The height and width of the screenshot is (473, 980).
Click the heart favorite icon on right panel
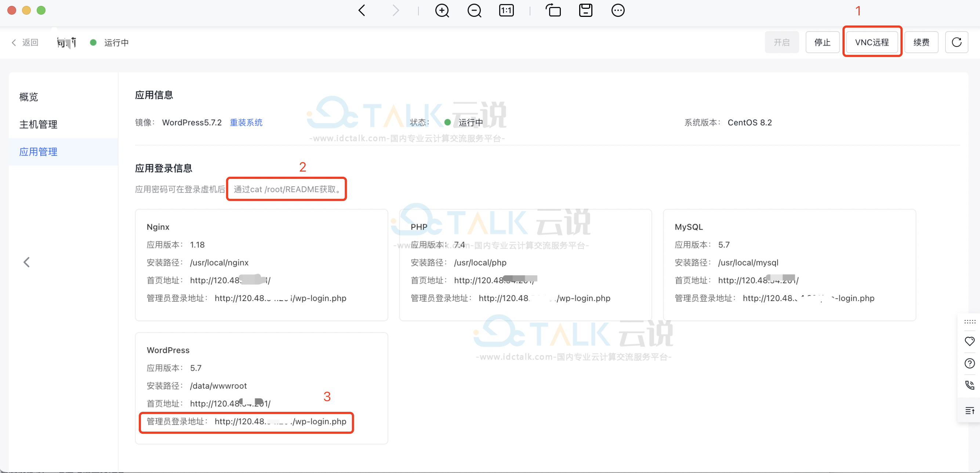pyautogui.click(x=970, y=341)
